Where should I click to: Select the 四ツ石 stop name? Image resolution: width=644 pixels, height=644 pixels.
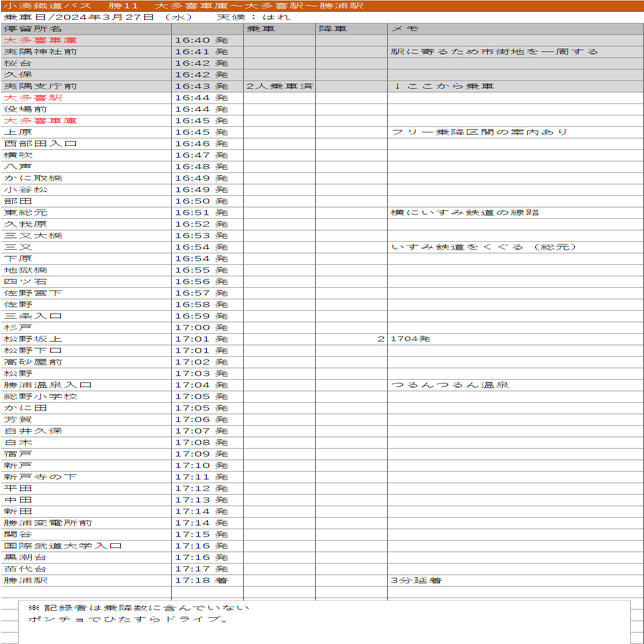click(25, 282)
